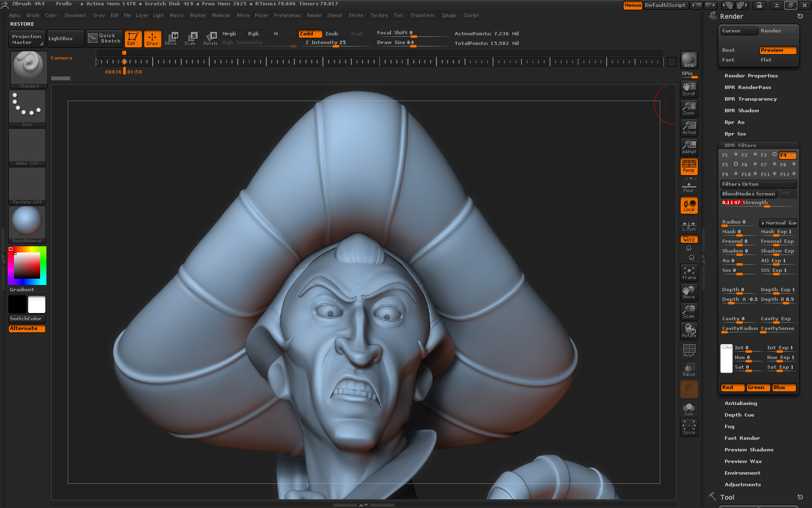Collapse the BPR Filters section
Image resolution: width=812 pixels, height=508 pixels.
pyautogui.click(x=740, y=146)
